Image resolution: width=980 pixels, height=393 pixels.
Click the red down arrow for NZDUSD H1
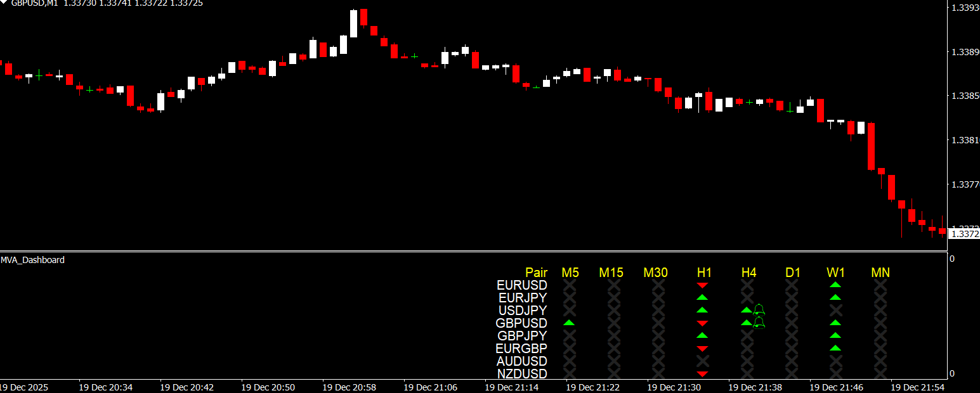pyautogui.click(x=702, y=374)
